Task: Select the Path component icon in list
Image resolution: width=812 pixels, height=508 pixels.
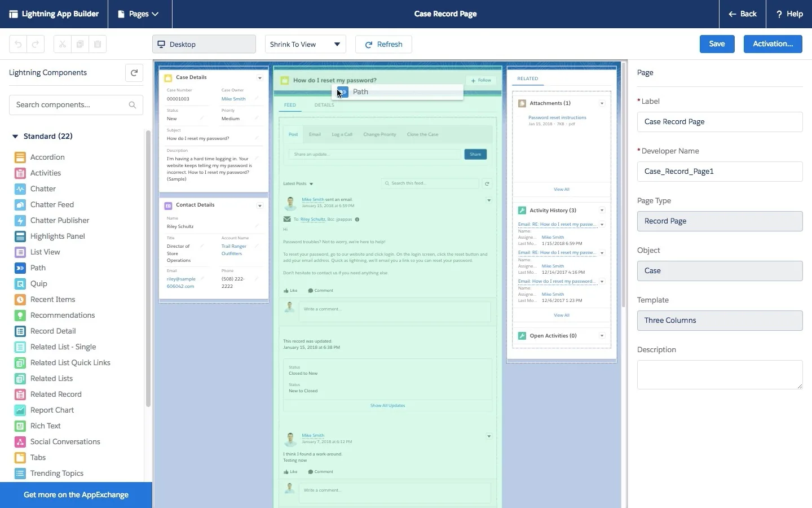Action: (20, 268)
